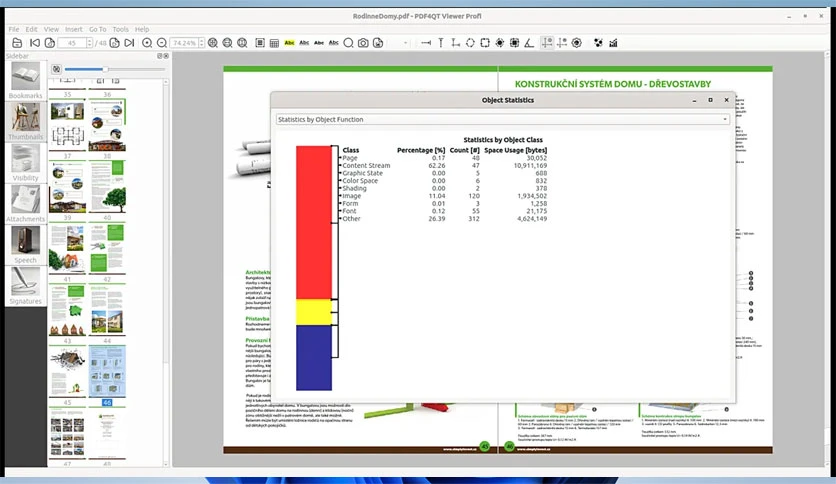Click the thumbnails panel vertical scrollbar
The height and width of the screenshot is (484, 836).
pyautogui.click(x=166, y=273)
